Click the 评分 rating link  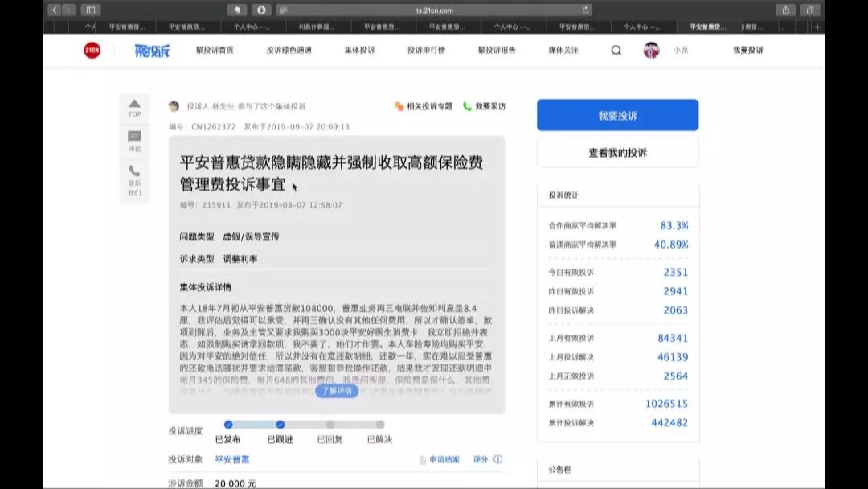coord(481,460)
